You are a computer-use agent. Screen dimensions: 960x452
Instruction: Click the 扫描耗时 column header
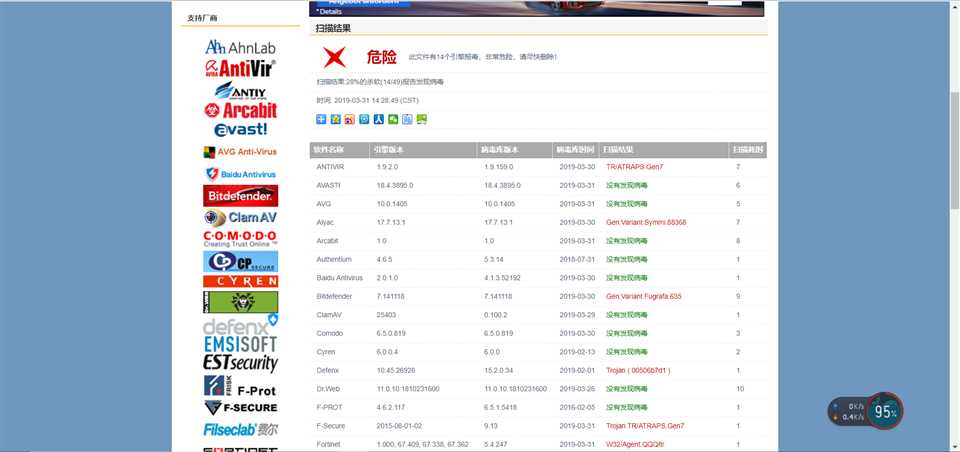pos(748,149)
